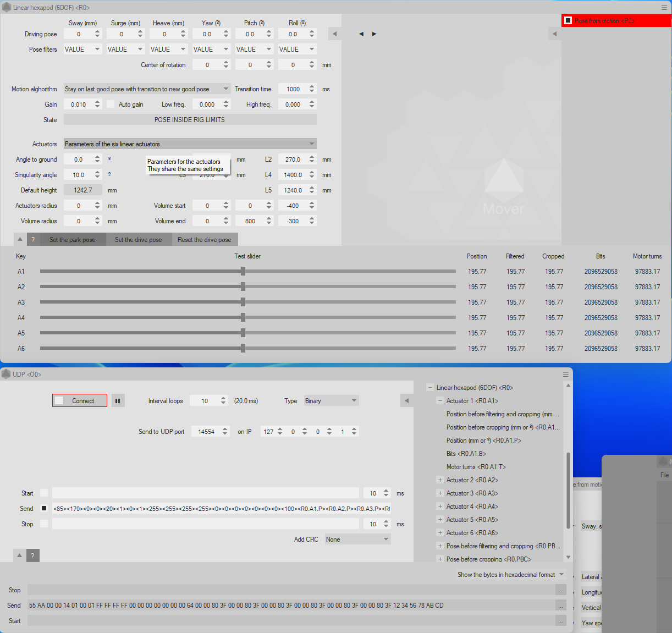Click the UDP window's hexagon icon
This screenshot has height=633, width=672.
[5, 373]
